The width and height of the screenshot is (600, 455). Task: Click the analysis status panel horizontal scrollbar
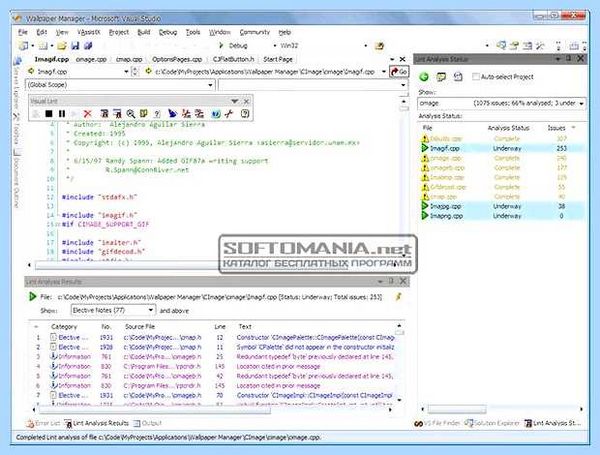(x=457, y=409)
